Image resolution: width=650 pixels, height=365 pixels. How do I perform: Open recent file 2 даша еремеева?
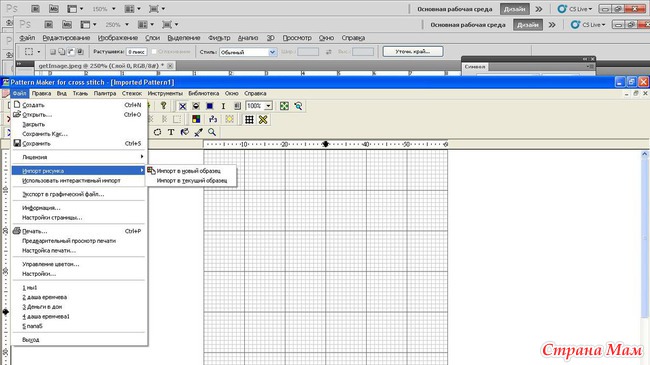(44, 297)
